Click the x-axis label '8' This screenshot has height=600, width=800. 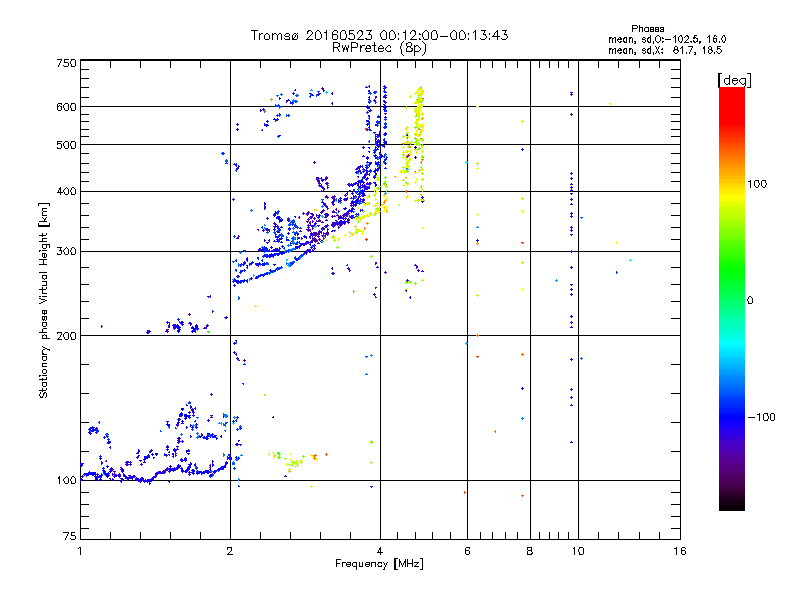coord(530,551)
